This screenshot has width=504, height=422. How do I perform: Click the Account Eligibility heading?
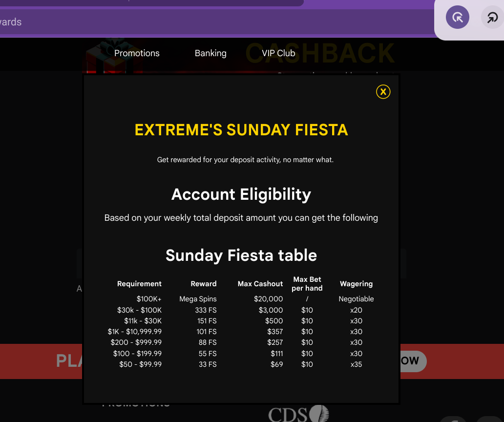point(241,194)
